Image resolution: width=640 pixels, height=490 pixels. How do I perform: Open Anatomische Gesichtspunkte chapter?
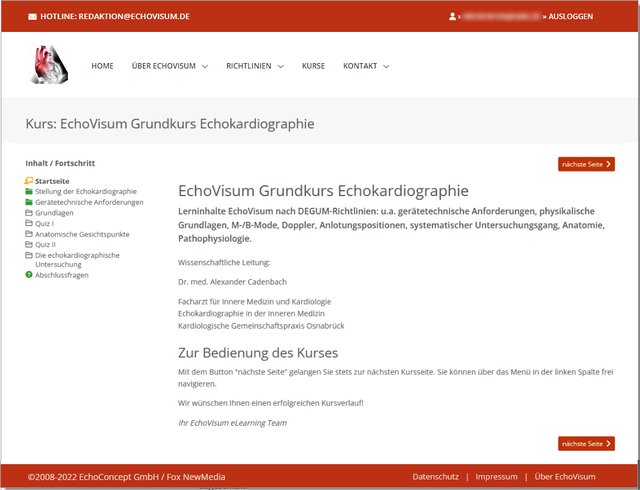pyautogui.click(x=82, y=234)
